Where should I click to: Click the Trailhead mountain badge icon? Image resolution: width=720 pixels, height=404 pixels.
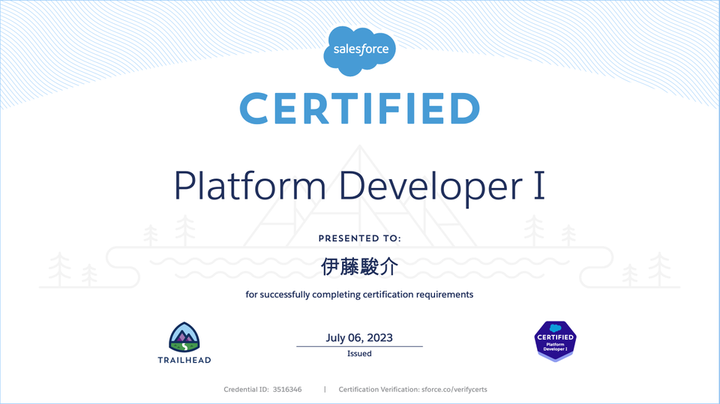point(184,337)
